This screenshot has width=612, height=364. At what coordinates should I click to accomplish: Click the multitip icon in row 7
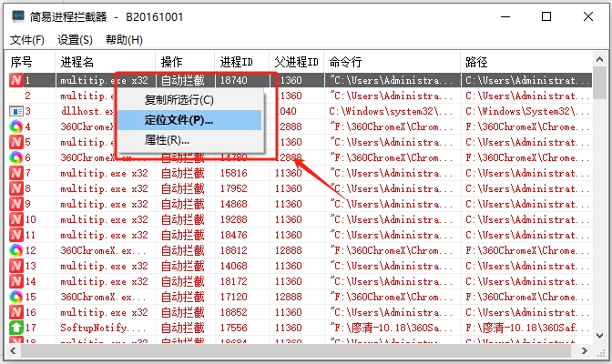16,173
